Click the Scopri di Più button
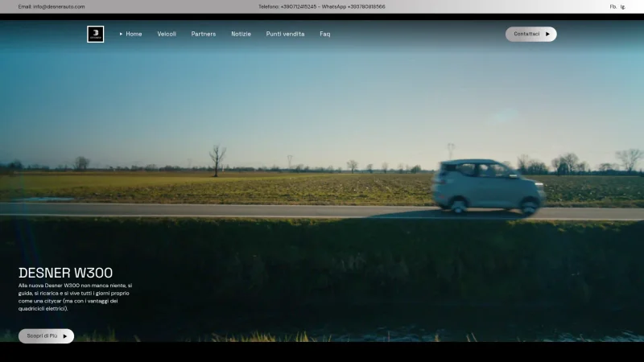This screenshot has width=644, height=362. pyautogui.click(x=46, y=336)
